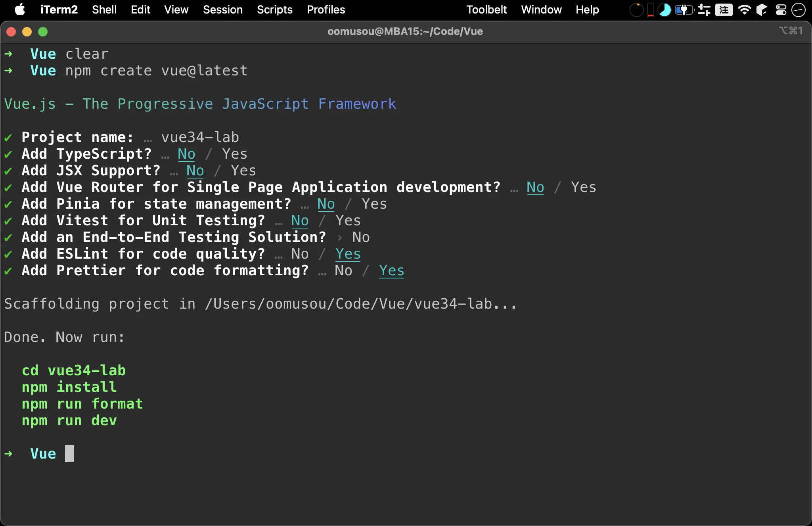Click the sliders icon in the menu bar
Viewport: 812px width, 526px height.
[x=704, y=10]
